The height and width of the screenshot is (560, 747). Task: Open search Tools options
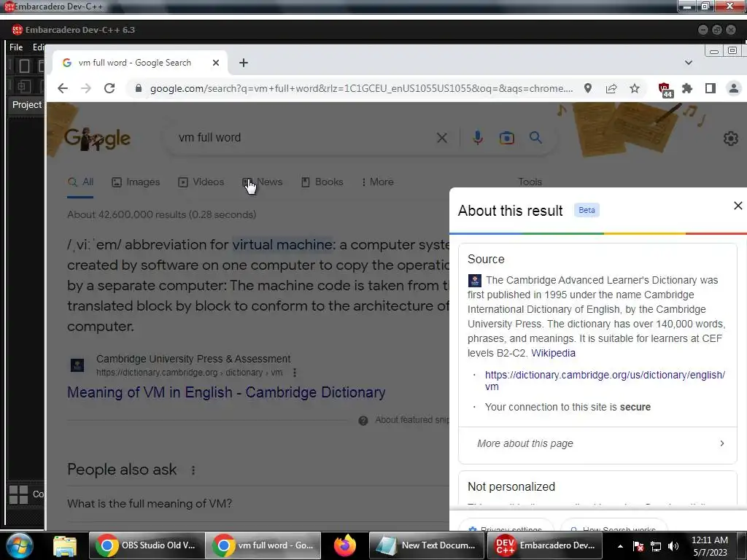pyautogui.click(x=530, y=182)
